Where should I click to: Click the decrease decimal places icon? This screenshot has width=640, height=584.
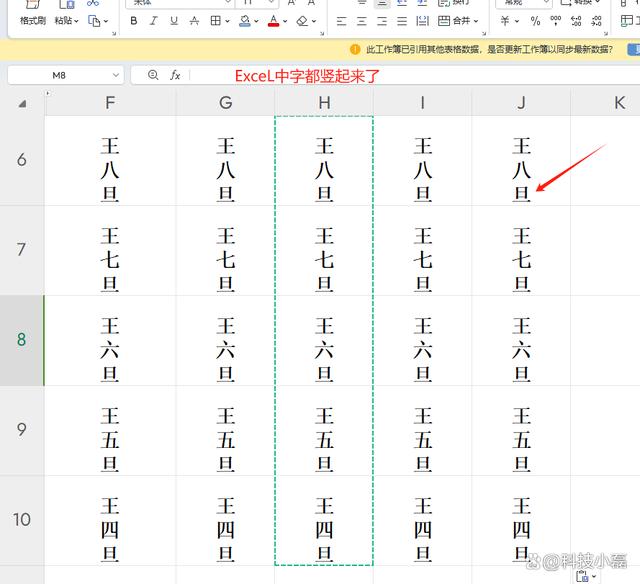(596, 21)
